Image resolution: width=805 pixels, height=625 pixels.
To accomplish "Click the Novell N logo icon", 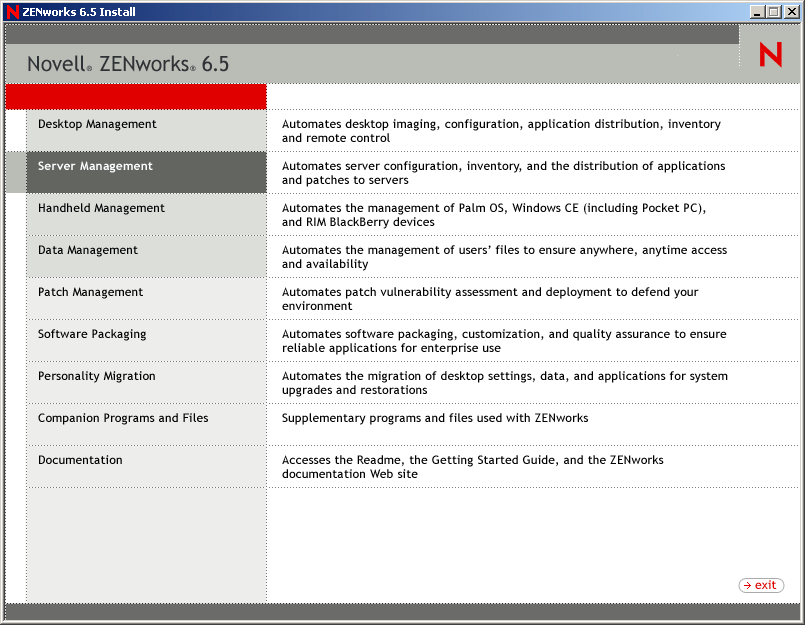I will 769,54.
